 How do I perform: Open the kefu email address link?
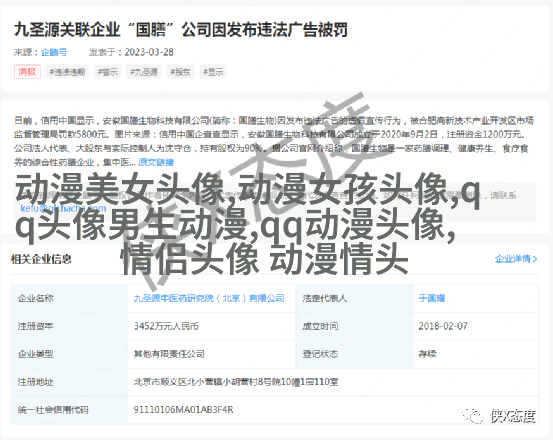[x=63, y=208]
